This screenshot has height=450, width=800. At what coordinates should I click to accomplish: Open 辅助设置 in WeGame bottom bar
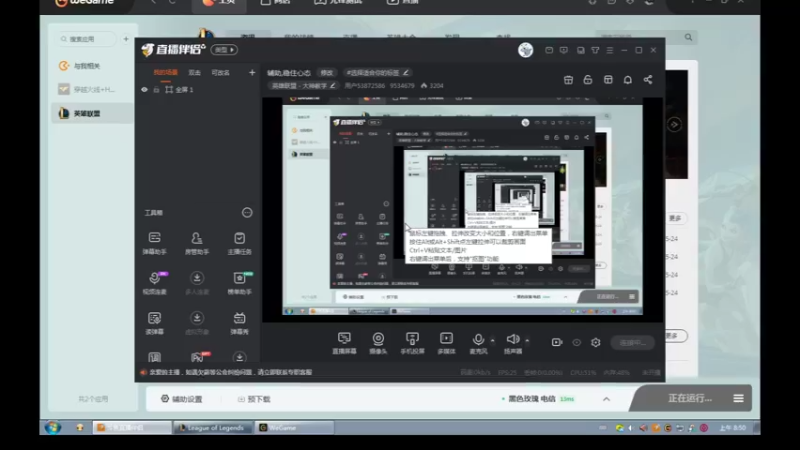point(182,399)
